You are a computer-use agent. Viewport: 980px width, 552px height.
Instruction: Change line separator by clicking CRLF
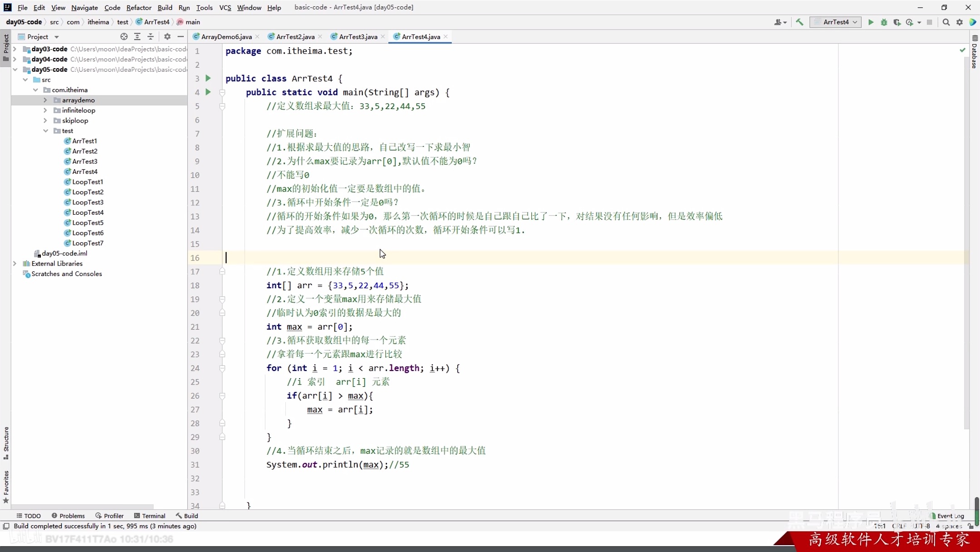pyautogui.click(x=899, y=527)
